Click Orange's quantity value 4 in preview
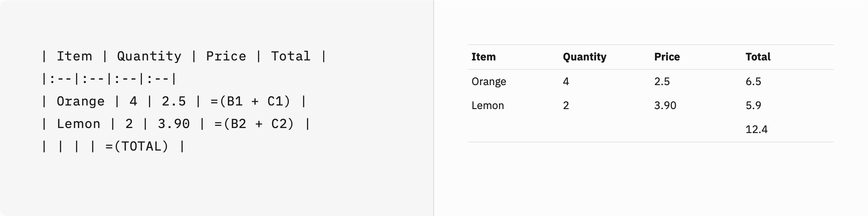The height and width of the screenshot is (216, 868). pos(566,82)
